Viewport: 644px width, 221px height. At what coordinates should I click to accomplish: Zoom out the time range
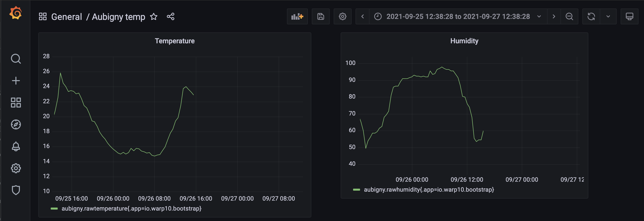click(569, 16)
